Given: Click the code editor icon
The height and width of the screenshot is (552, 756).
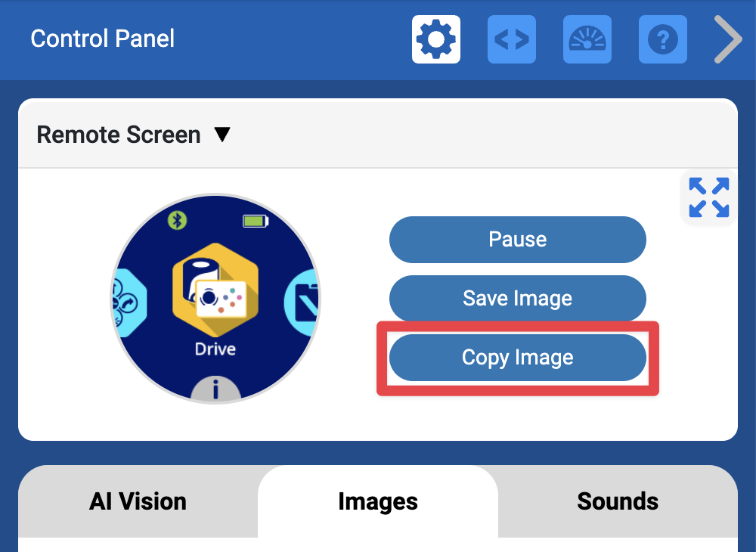Looking at the screenshot, I should (x=512, y=39).
